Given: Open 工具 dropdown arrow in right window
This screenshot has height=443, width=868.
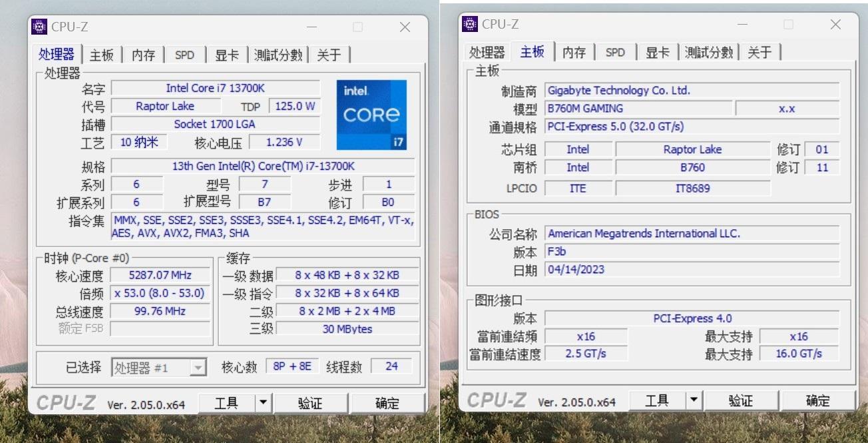Looking at the screenshot, I should tap(694, 400).
